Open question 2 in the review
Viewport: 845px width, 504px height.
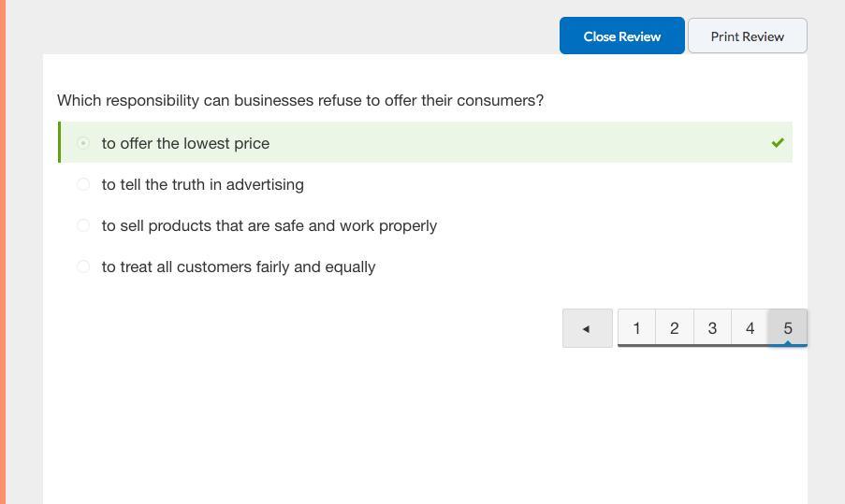point(674,328)
